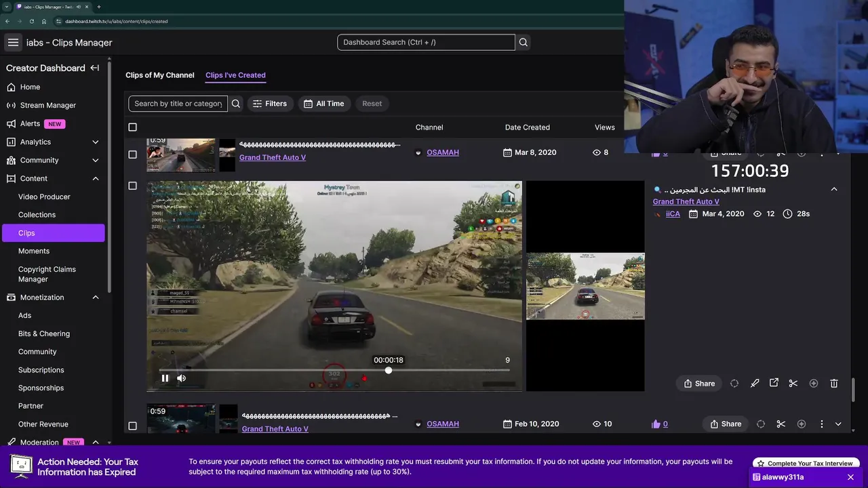Click the search by title or category field

coord(178,104)
